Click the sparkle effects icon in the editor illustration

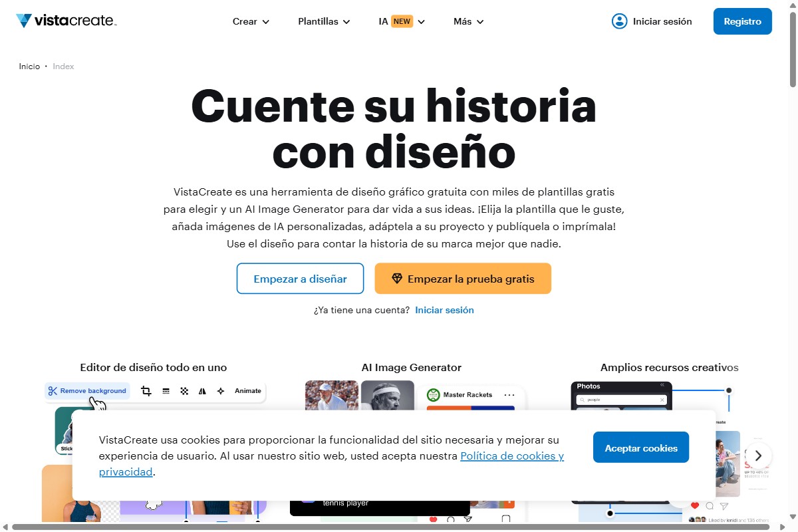(221, 391)
